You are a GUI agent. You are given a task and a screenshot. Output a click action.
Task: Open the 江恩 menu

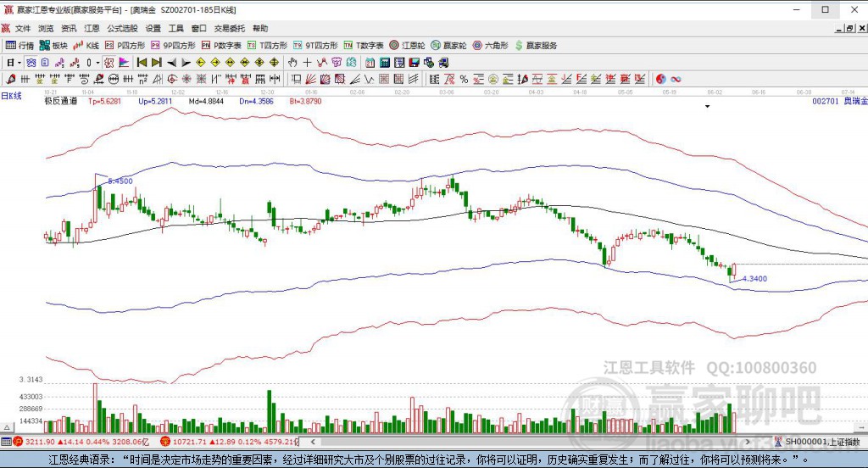(92, 28)
